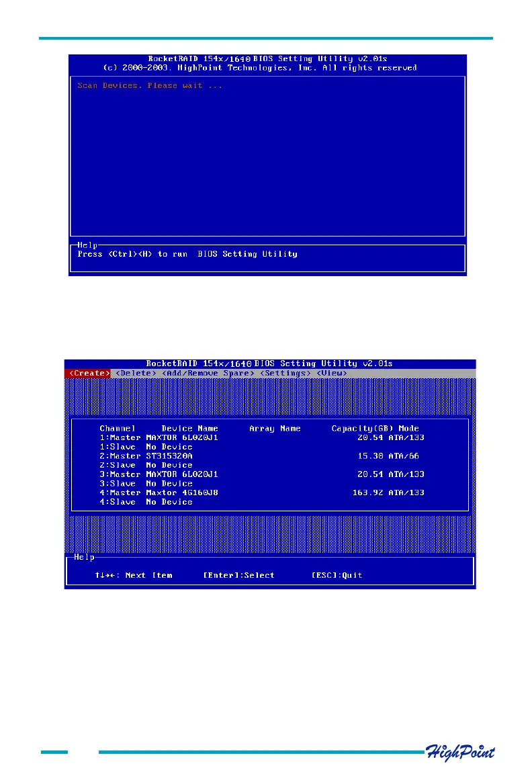The height and width of the screenshot is (774, 532).
Task: Click the [Enter]:Select help hint
Action: pyautogui.click(x=239, y=576)
